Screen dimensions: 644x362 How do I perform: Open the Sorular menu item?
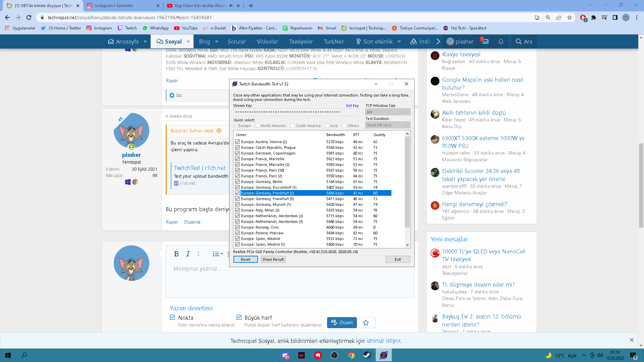tap(236, 42)
